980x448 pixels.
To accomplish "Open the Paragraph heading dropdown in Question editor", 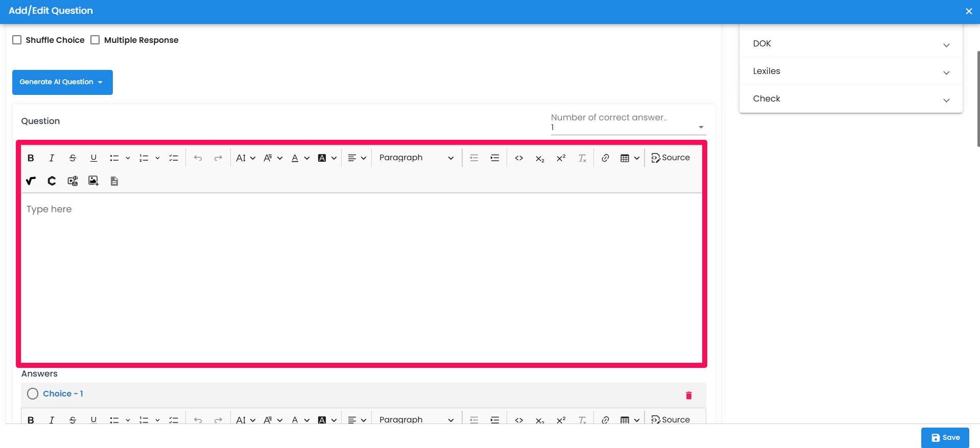I will pyautogui.click(x=416, y=158).
